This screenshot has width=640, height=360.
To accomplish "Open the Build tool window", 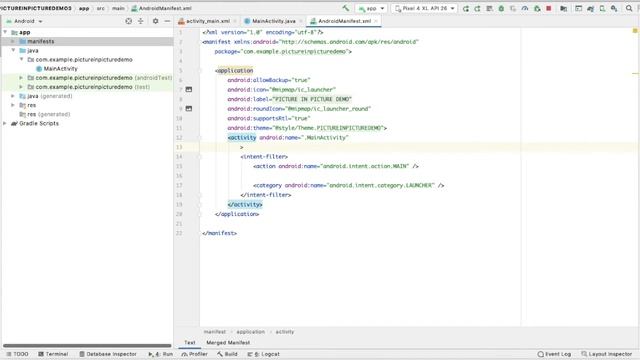I will pyautogui.click(x=227, y=354).
